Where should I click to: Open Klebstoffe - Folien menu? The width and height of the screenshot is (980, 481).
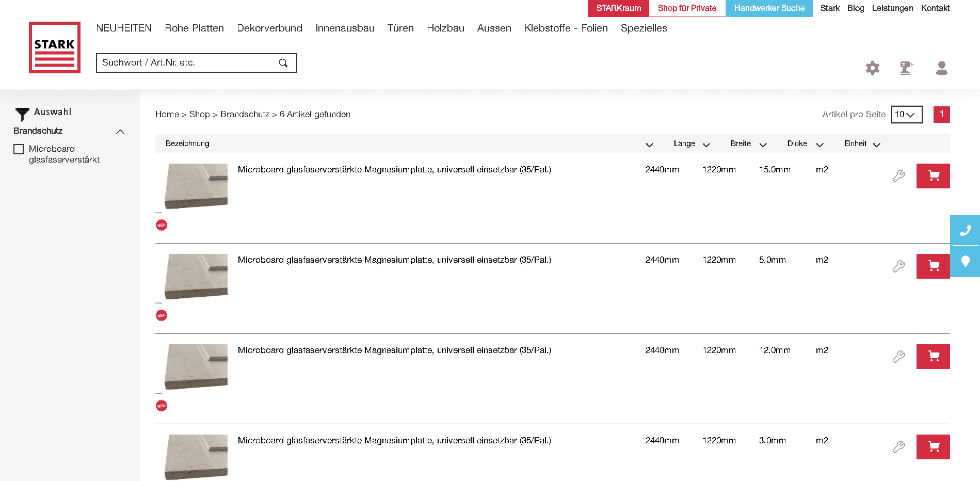click(x=566, y=28)
